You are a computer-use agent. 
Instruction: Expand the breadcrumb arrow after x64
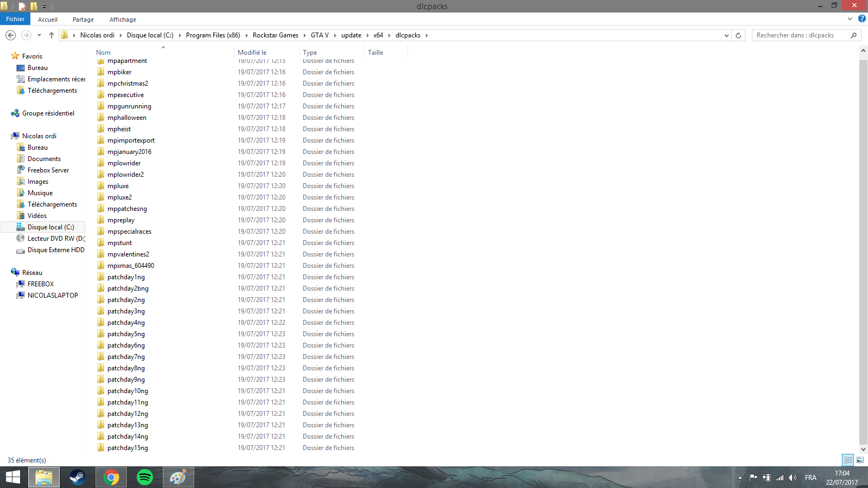(x=389, y=35)
